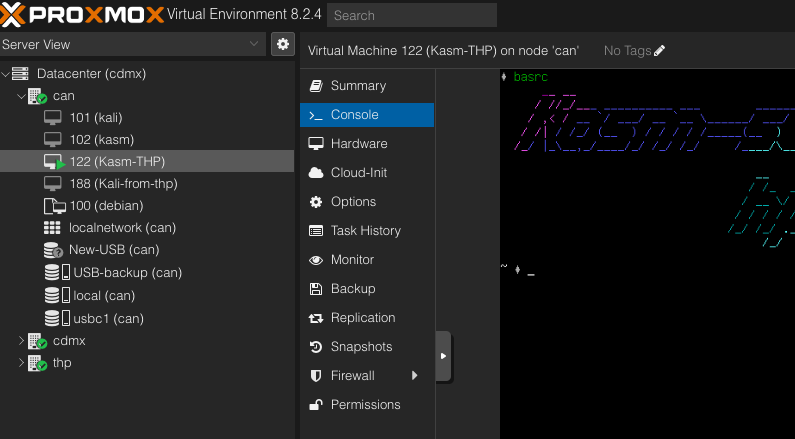Open the Server View gear settings
This screenshot has height=439, width=795.
click(283, 44)
